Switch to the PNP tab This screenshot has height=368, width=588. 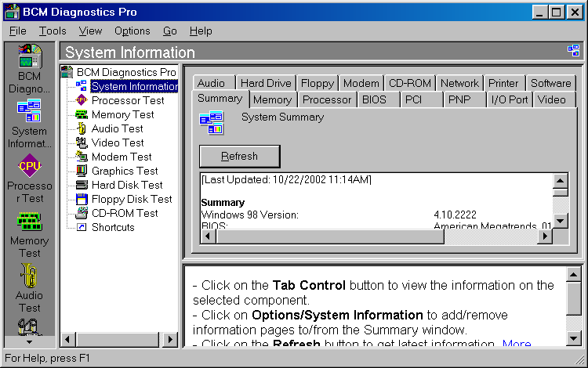pos(465,100)
